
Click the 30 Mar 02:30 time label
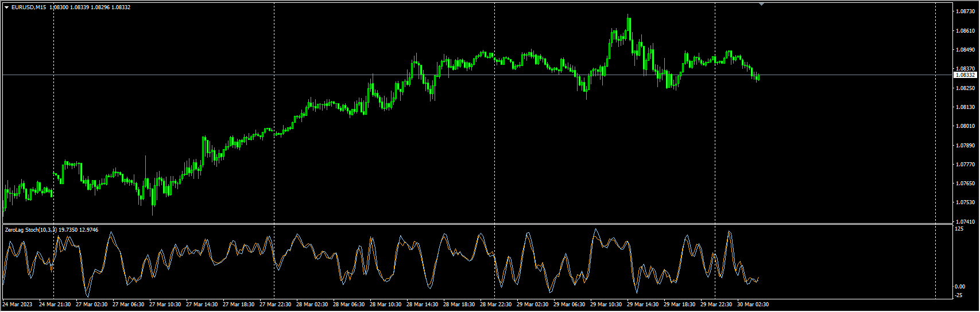[753, 305]
